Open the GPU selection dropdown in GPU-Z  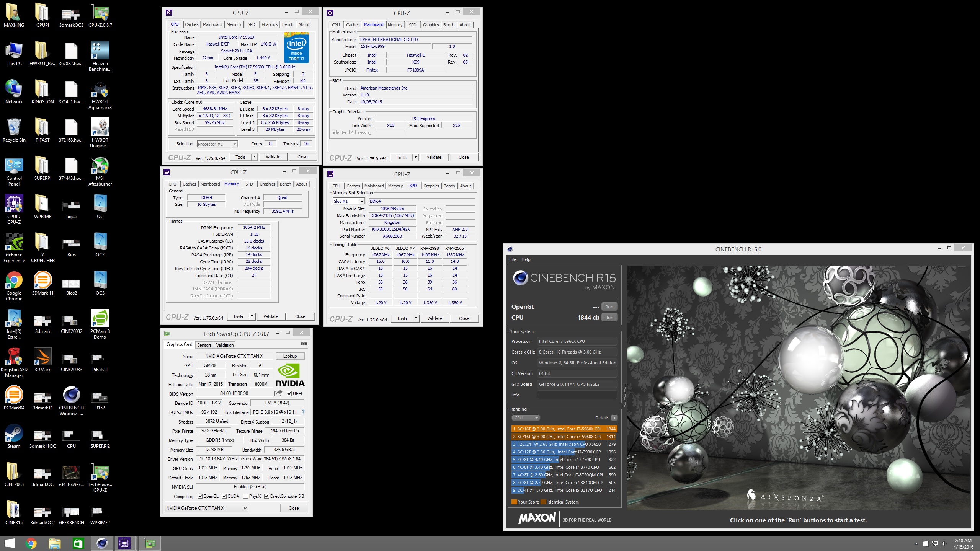[x=207, y=508]
